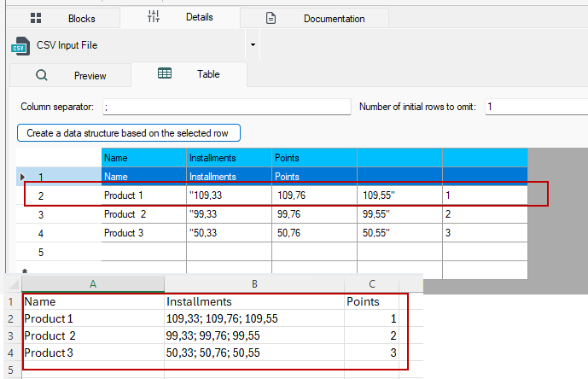
Task: Select grid cell 109,76
Action: (314, 195)
